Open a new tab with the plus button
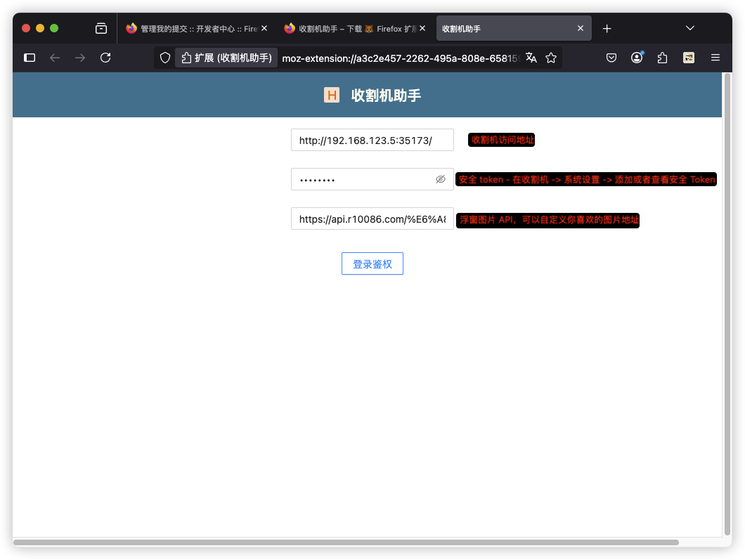 pos(607,28)
